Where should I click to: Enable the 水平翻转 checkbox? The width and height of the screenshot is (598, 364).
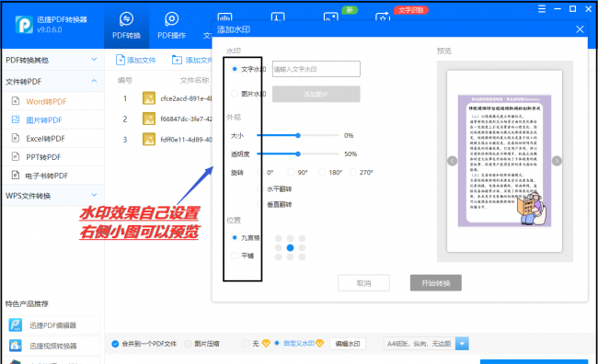[260, 188]
